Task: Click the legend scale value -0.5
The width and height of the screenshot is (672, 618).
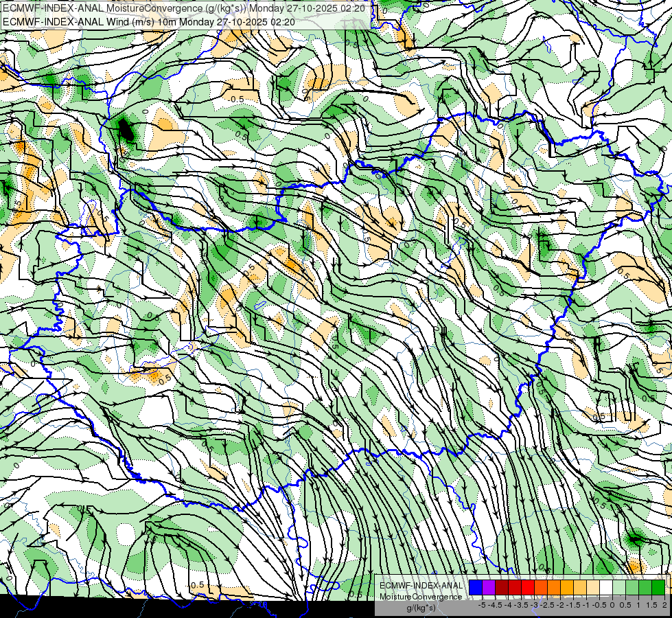Action: [599, 605]
